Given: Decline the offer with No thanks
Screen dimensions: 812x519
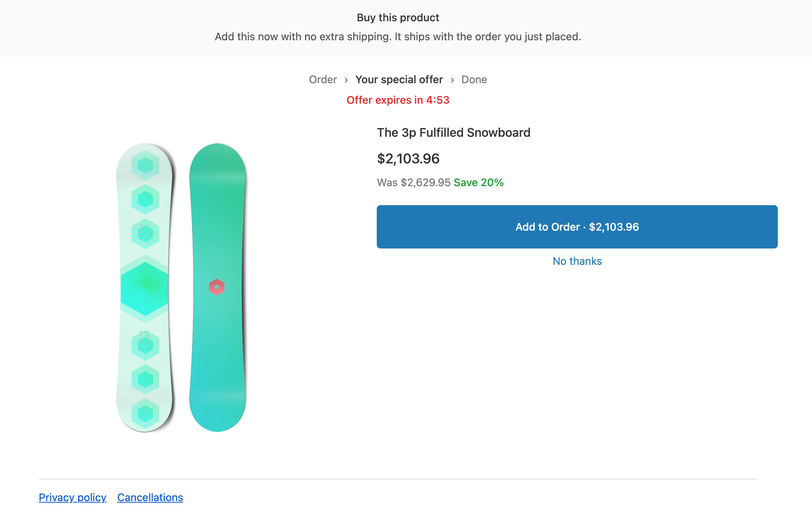Looking at the screenshot, I should (577, 261).
